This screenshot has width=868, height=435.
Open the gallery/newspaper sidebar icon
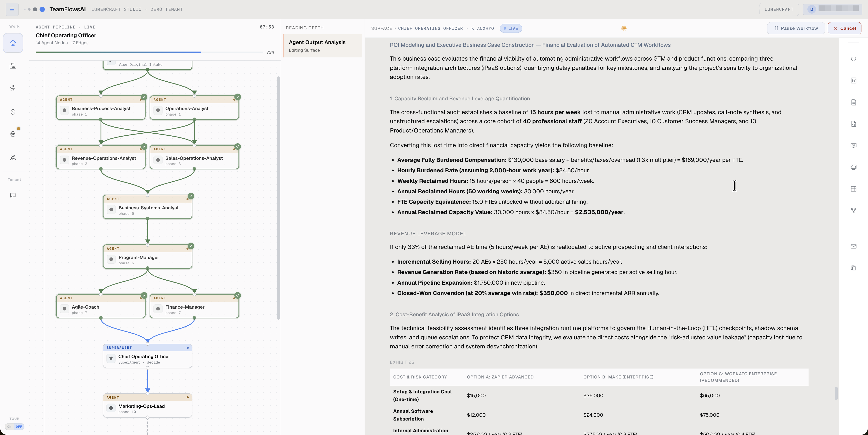(13, 66)
